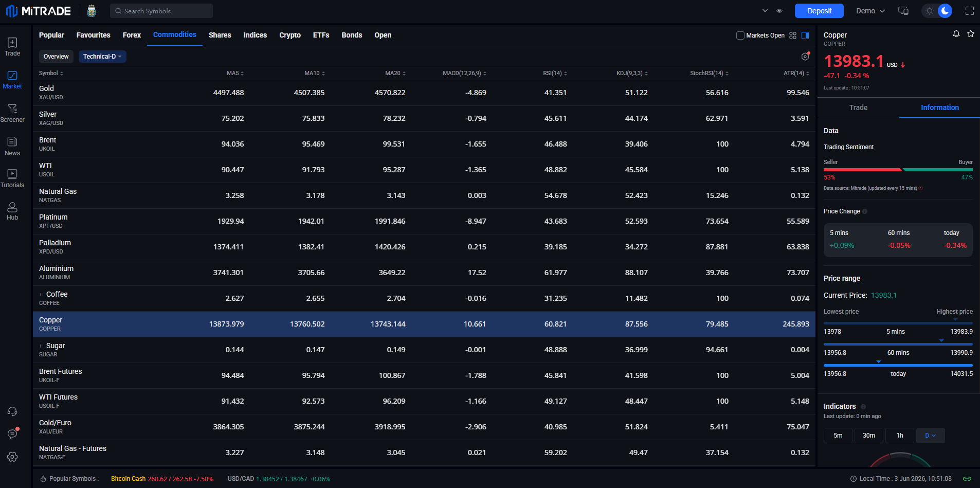Screen dimensions: 980x488
Task: Sort the table by MA5
Action: [x=235, y=74]
